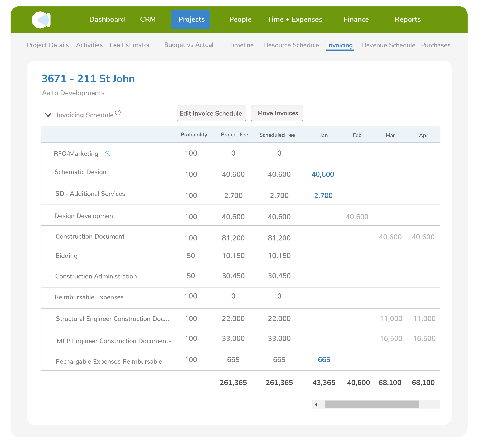This screenshot has height=448, width=492.
Task: Collapse the Invoicing Schedule section
Action: click(48, 115)
